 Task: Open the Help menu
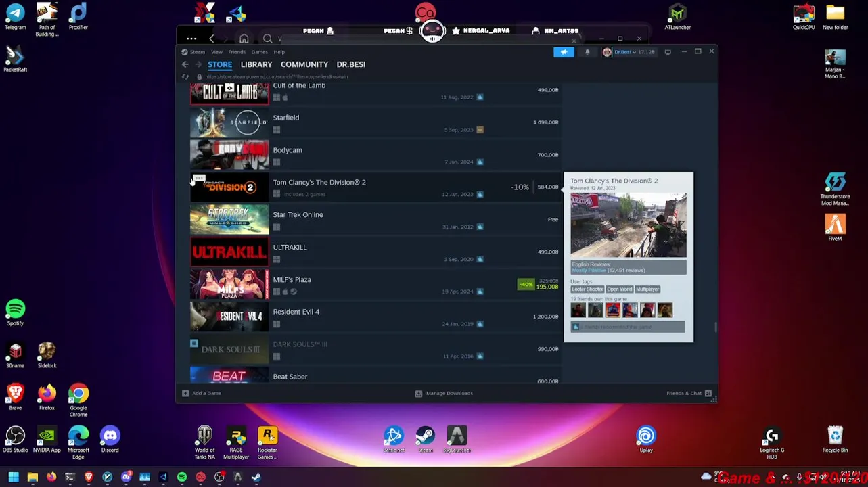pos(279,52)
